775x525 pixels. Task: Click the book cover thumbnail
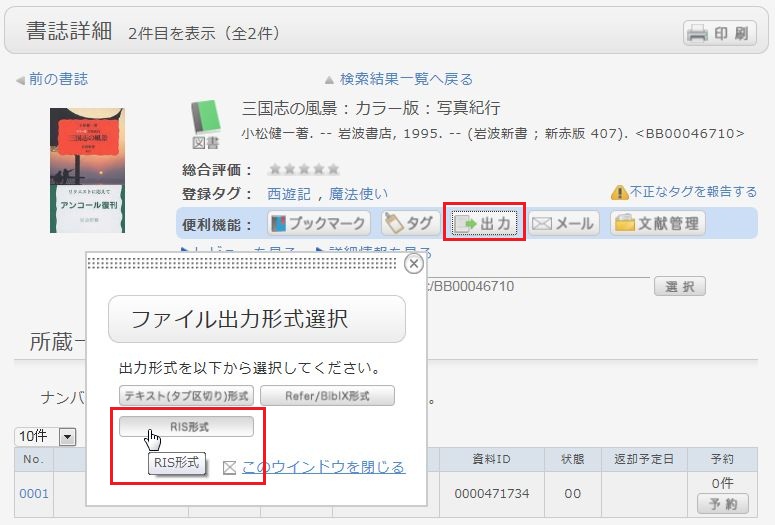coord(87,170)
